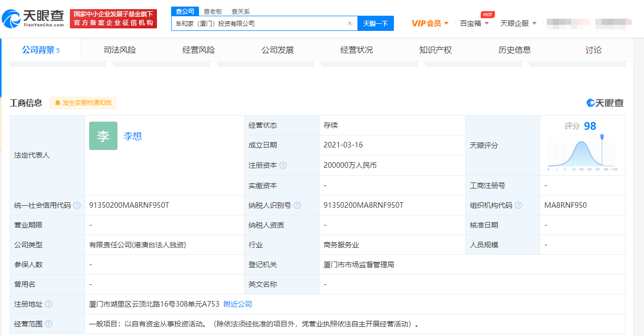This screenshot has width=644, height=336.
Task: Expand the 天眼企服 dropdown
Action: tap(518, 23)
